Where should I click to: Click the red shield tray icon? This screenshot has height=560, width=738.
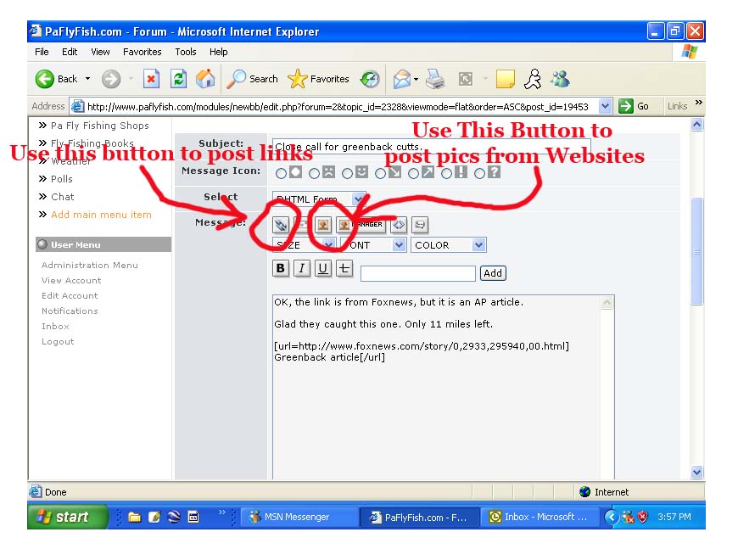[642, 517]
